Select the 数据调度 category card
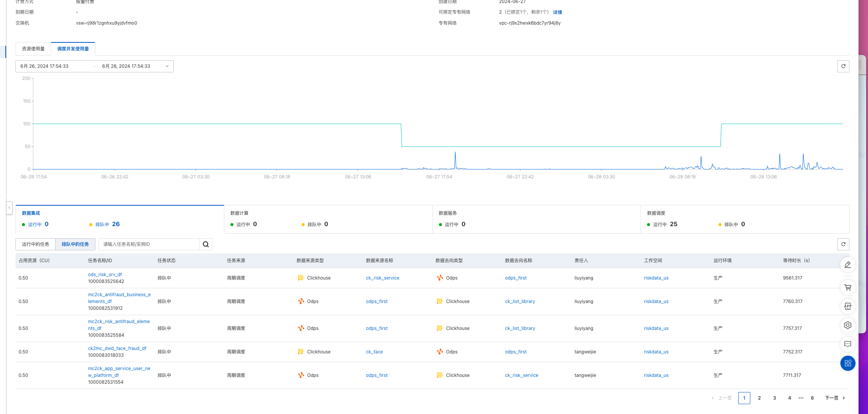 tap(745, 219)
